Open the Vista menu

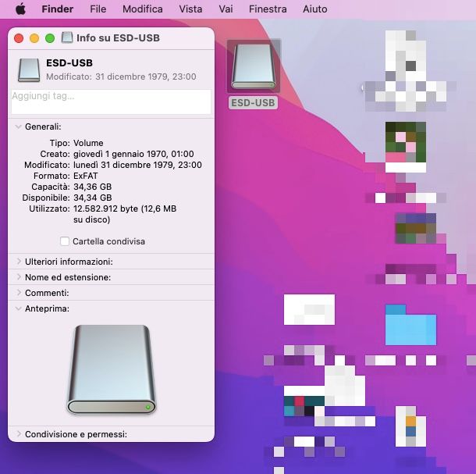click(x=190, y=9)
